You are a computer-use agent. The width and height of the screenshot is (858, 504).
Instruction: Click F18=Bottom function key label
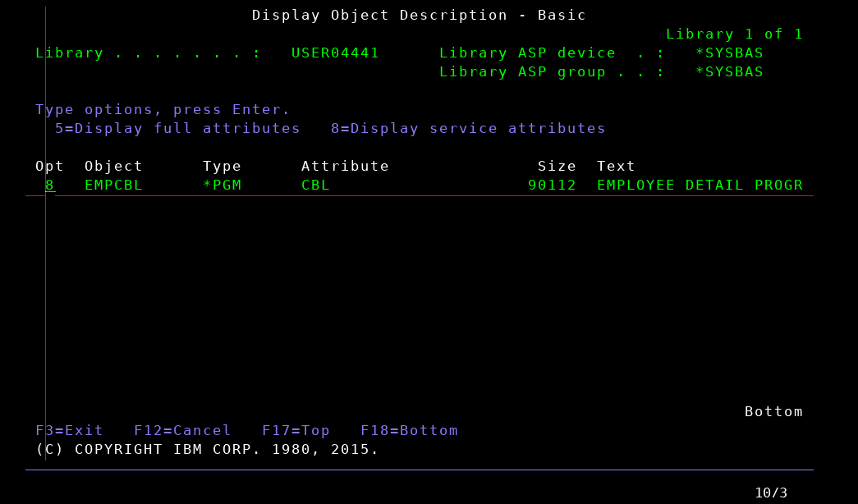pyautogui.click(x=410, y=431)
